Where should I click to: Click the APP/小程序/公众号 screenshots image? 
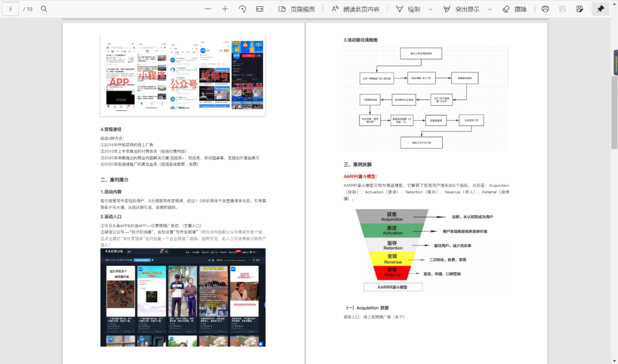(183, 76)
